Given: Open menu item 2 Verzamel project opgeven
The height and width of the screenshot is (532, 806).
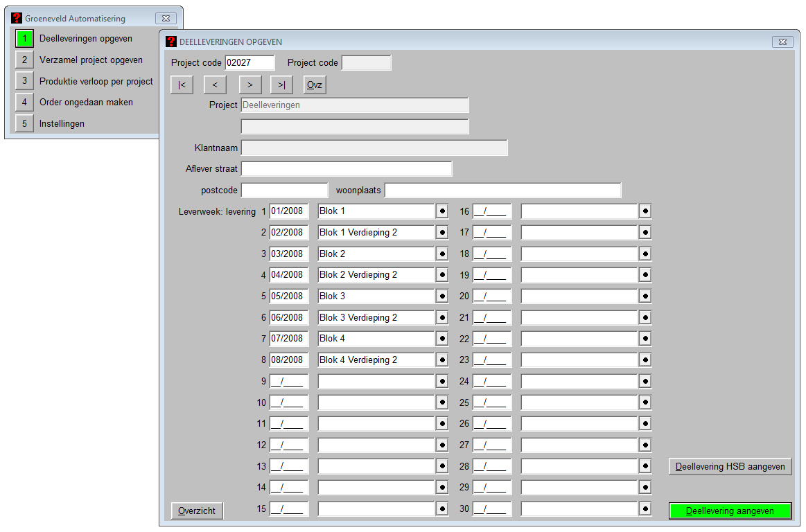Looking at the screenshot, I should pos(24,60).
